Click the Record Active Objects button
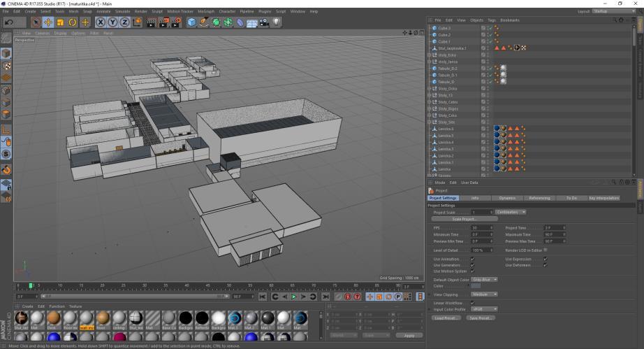 (x=339, y=297)
